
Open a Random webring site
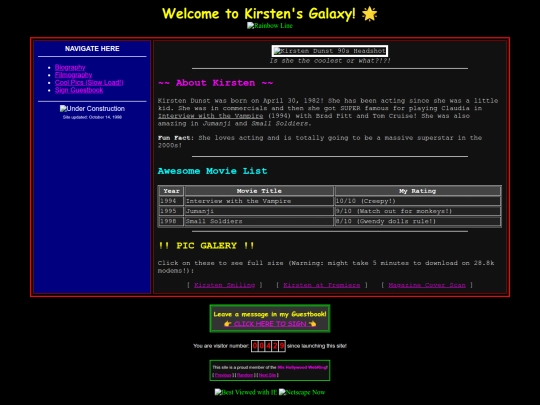point(245,375)
